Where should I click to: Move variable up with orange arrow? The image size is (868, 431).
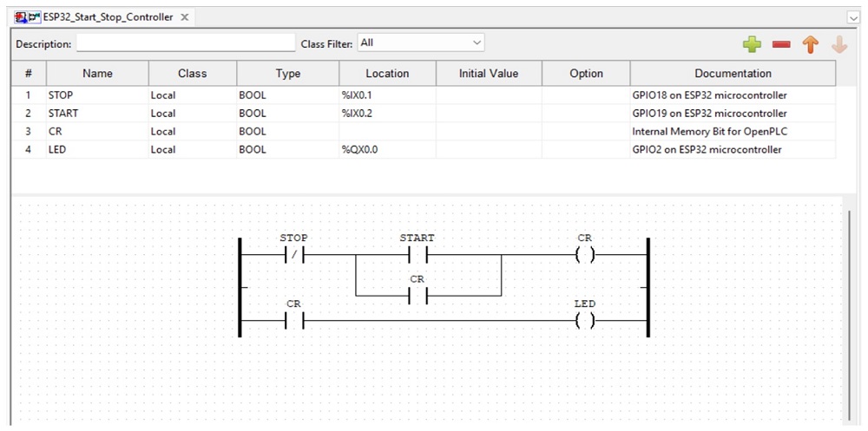(811, 44)
